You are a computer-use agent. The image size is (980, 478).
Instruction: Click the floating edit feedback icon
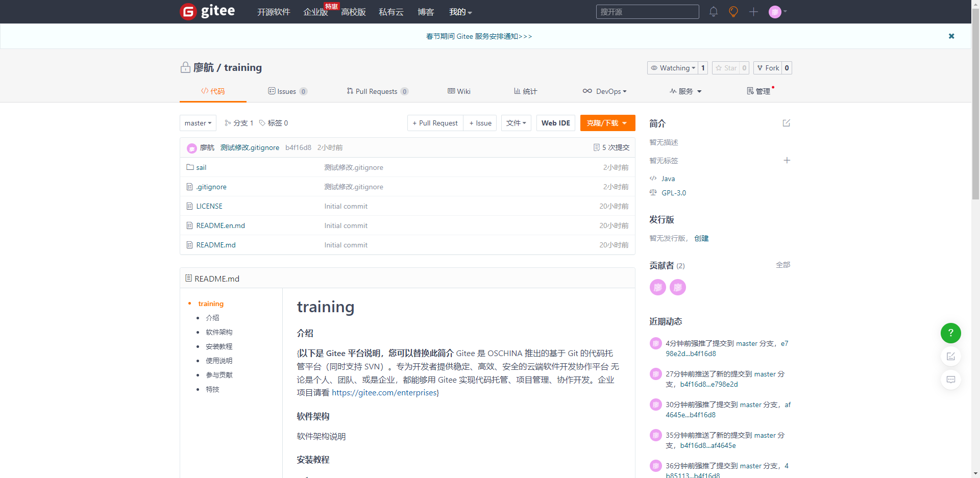click(x=951, y=356)
